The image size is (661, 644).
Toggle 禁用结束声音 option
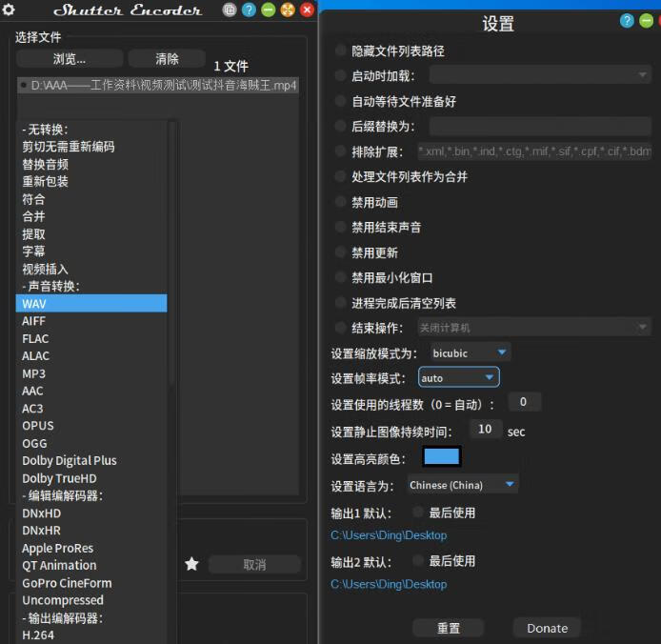point(340,227)
